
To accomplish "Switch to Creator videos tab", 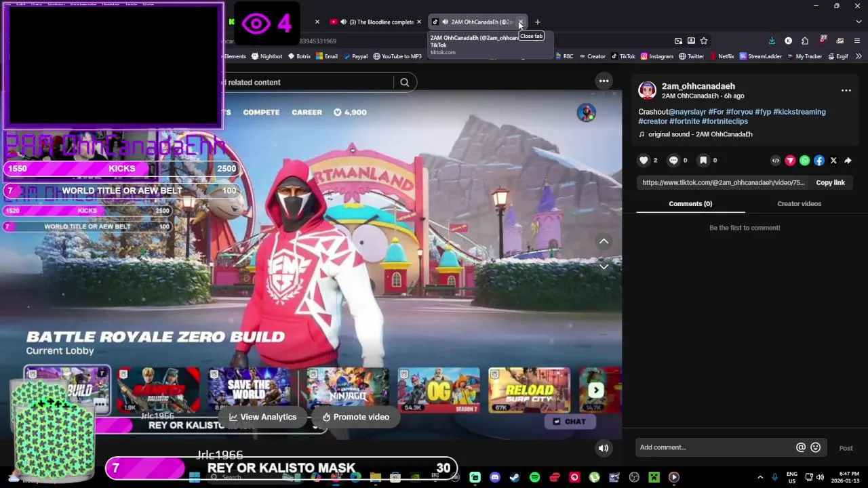I will 799,203.
